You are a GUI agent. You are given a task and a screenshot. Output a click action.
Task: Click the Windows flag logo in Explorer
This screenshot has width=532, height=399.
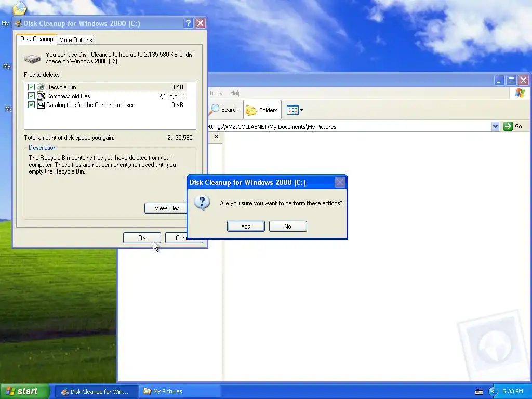click(520, 92)
